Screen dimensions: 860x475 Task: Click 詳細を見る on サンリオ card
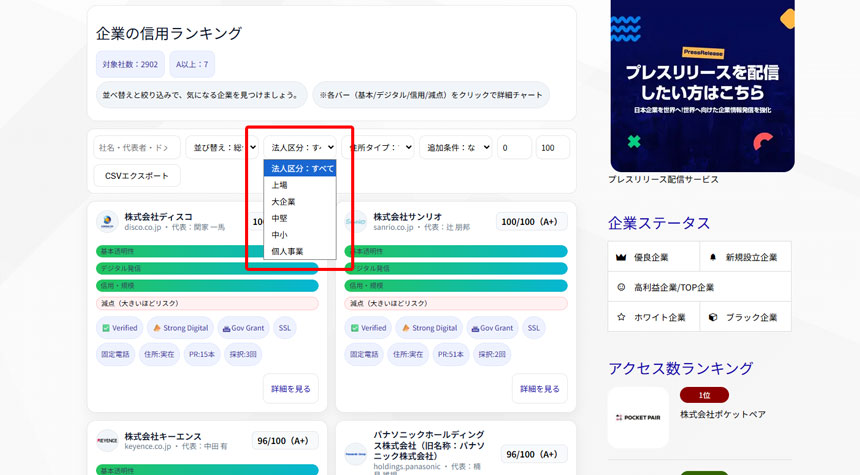point(540,388)
